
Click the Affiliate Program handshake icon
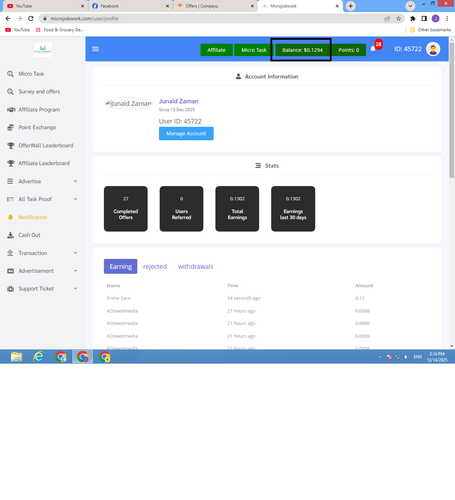tap(11, 110)
